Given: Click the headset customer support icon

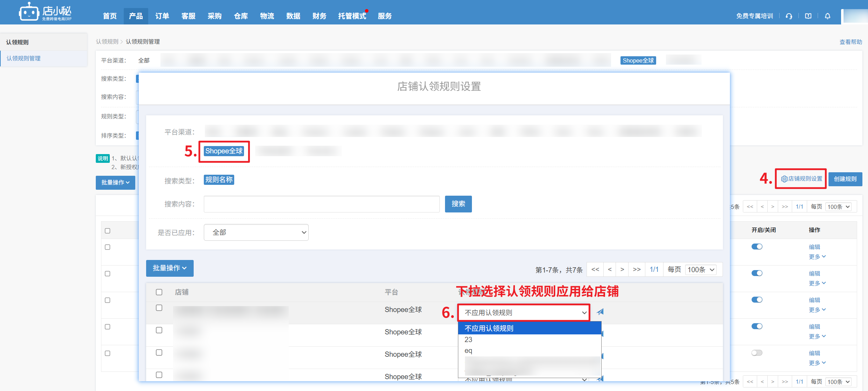Looking at the screenshot, I should pyautogui.click(x=789, y=16).
